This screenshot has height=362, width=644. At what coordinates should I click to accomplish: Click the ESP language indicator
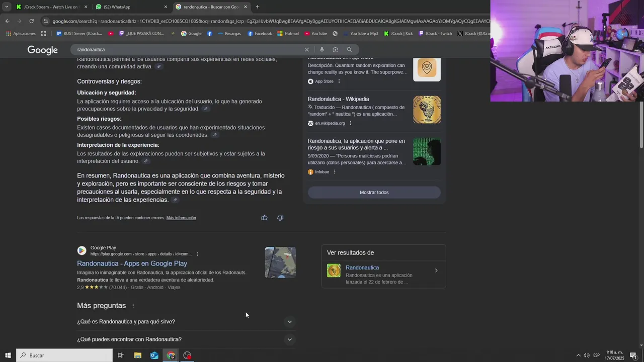click(596, 355)
